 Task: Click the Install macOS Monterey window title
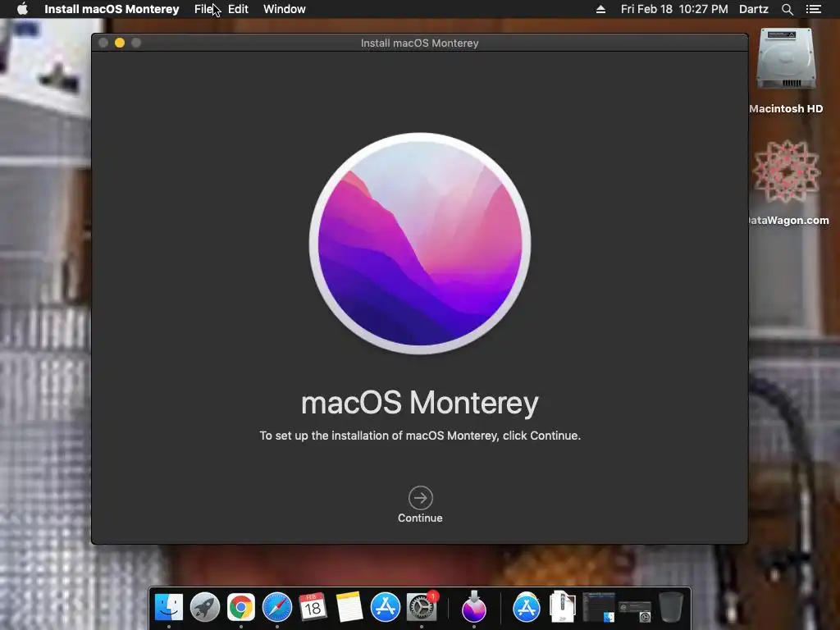coord(419,43)
